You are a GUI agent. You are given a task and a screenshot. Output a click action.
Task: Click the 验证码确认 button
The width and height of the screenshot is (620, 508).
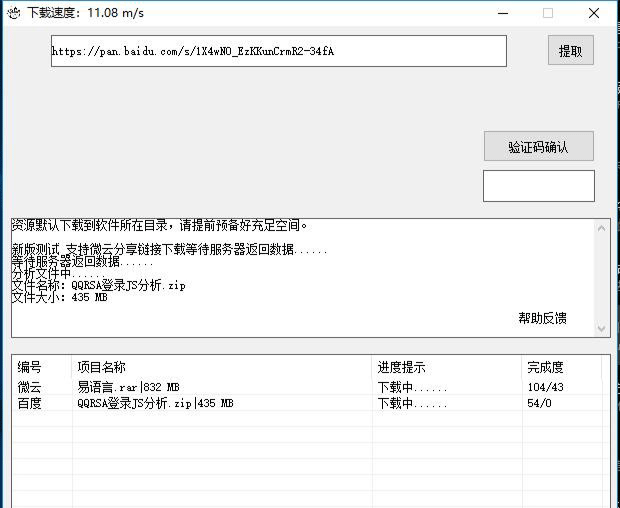click(x=539, y=146)
